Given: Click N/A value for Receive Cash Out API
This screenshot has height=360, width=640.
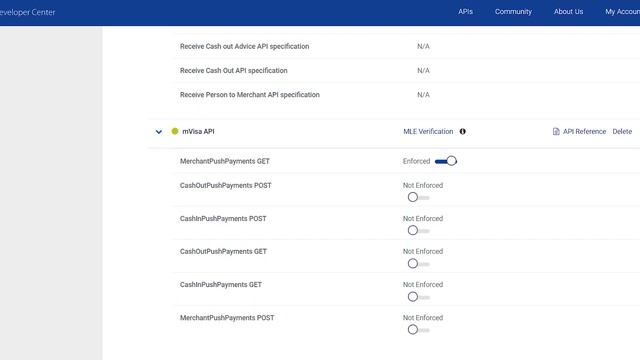Looking at the screenshot, I should (x=423, y=71).
